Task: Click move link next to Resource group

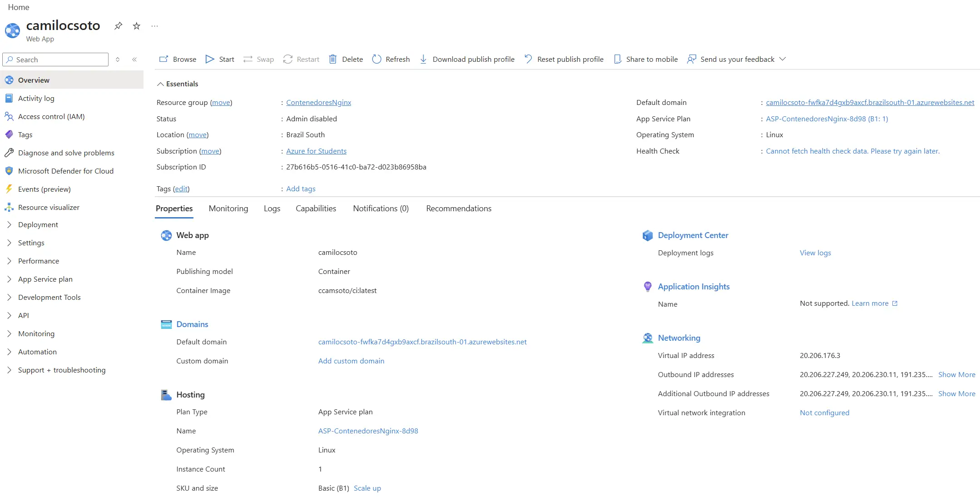Action: tap(221, 103)
